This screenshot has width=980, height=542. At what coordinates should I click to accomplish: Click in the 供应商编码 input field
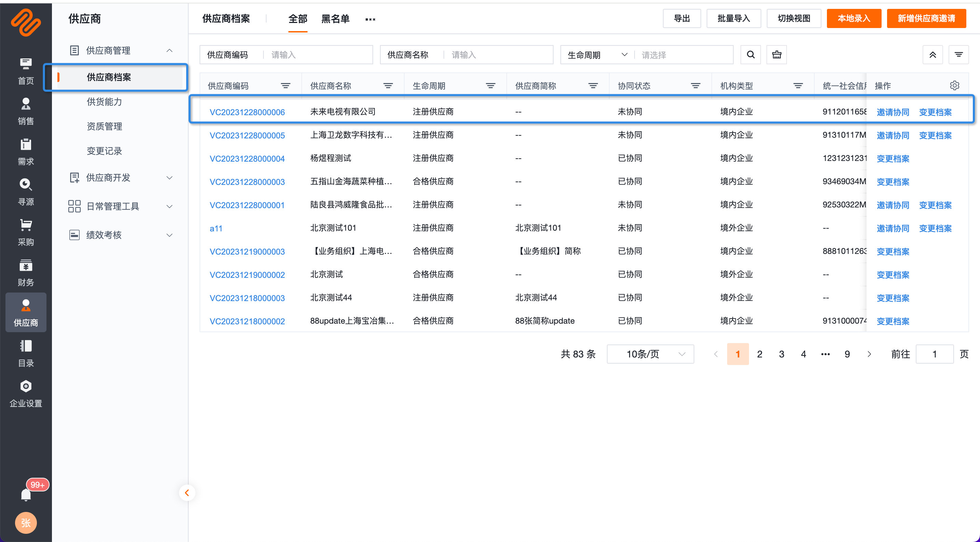pos(318,55)
